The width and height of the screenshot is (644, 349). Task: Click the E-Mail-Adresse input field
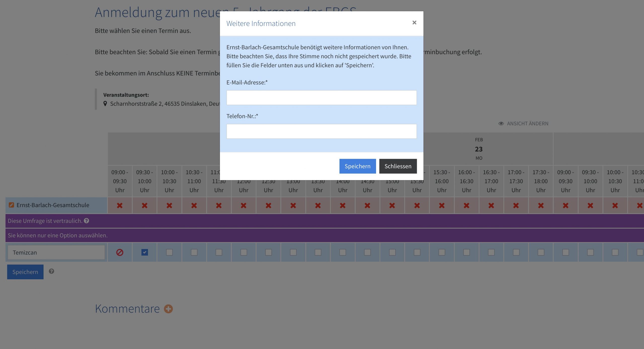click(x=321, y=98)
